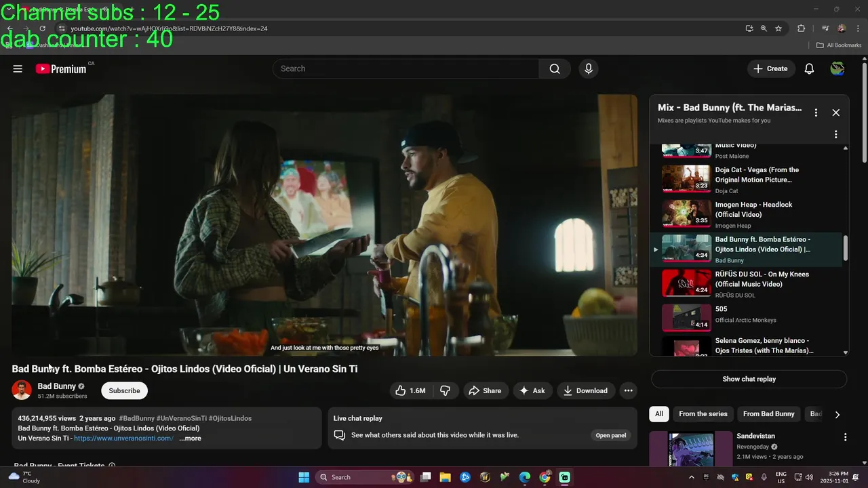Screen dimensions: 868x488
Task: Click the #UnVeranoSinTi hashtag
Action: 181,418
